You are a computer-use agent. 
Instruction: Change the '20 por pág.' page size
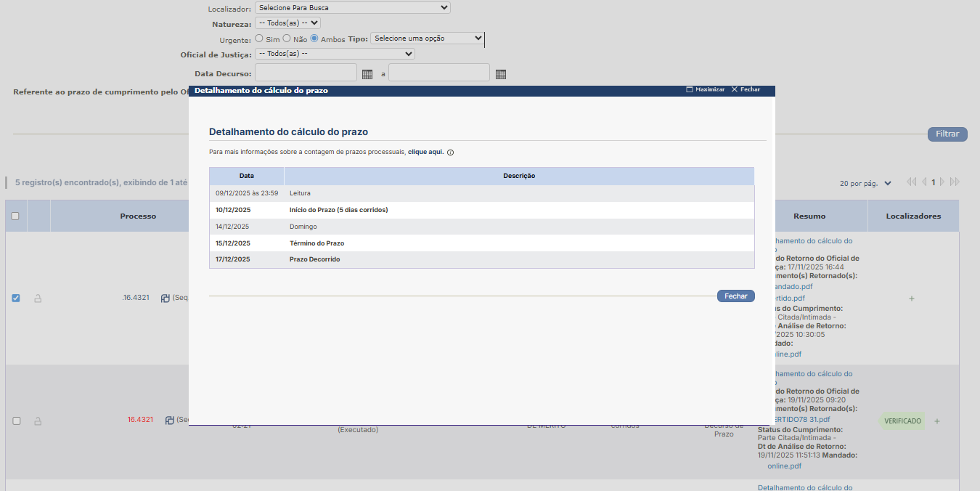click(865, 183)
